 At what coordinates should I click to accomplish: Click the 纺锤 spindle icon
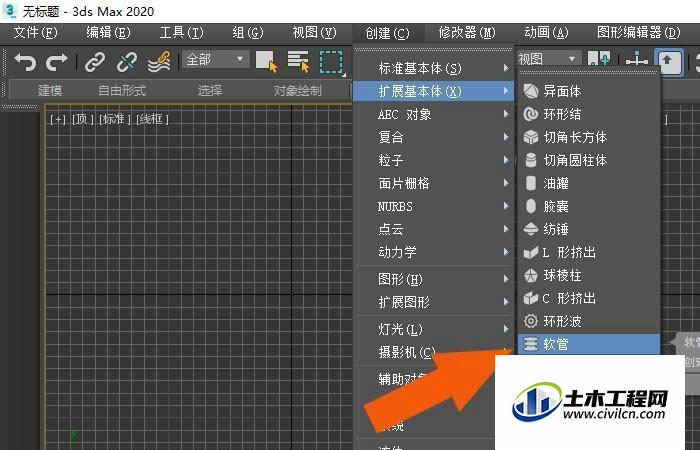pyautogui.click(x=530, y=229)
